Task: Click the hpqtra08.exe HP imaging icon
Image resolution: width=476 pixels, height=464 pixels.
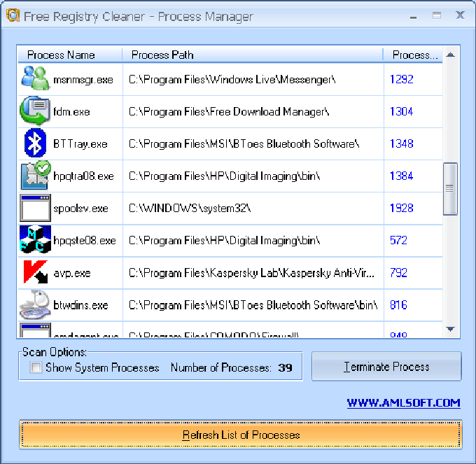Action: [x=35, y=175]
